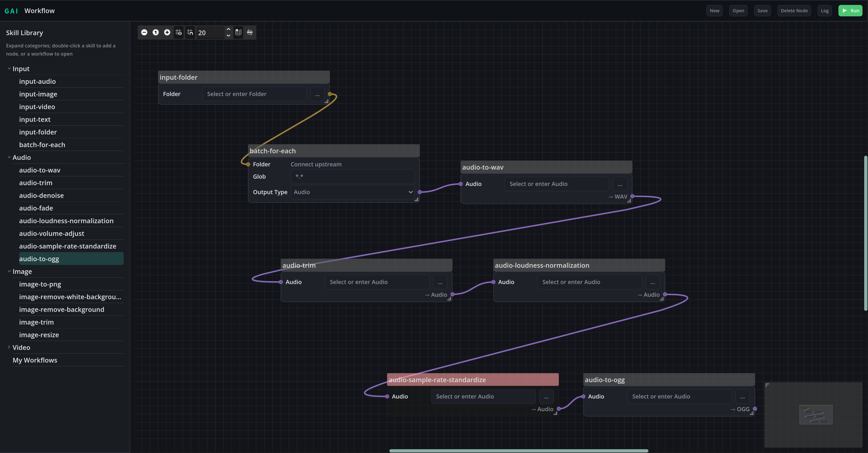Click the minimap viewport thumbnail

coord(816,415)
